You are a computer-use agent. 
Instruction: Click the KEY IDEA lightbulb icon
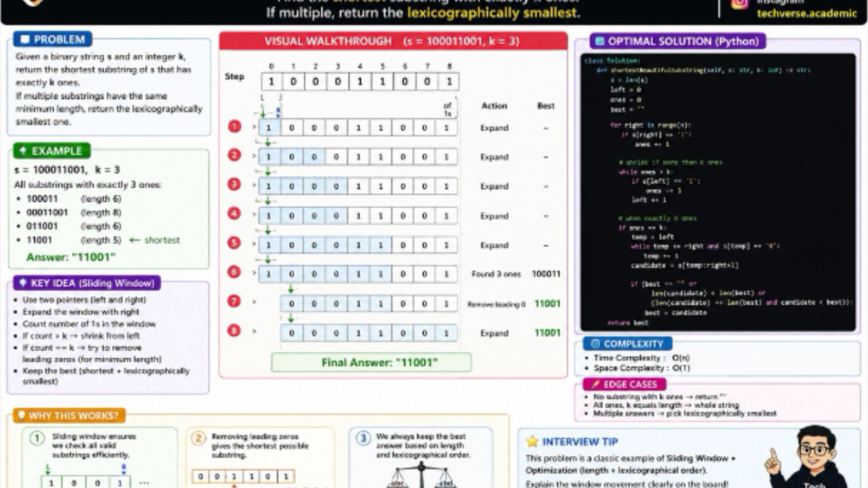pos(22,283)
